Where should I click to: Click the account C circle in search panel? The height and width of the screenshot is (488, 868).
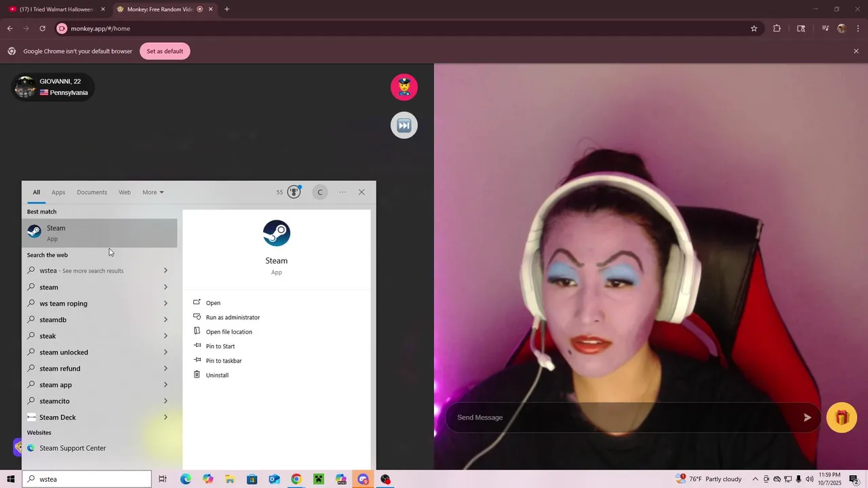(320, 192)
